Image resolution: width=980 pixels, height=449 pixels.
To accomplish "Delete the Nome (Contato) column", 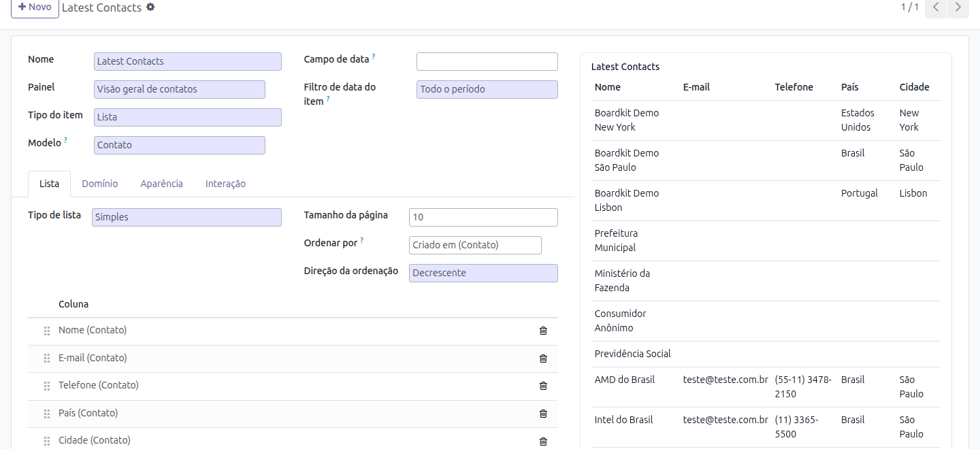I will tap(543, 331).
